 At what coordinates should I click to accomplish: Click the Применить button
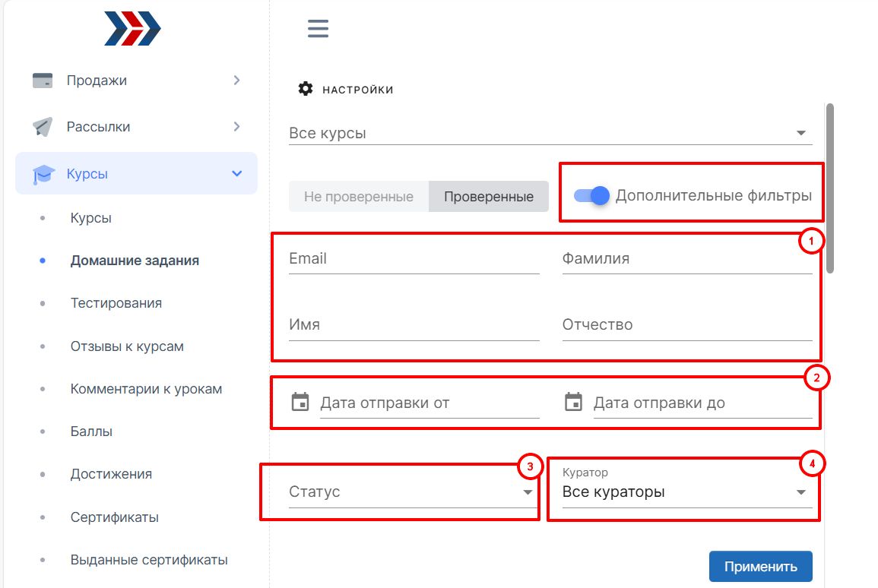760,566
